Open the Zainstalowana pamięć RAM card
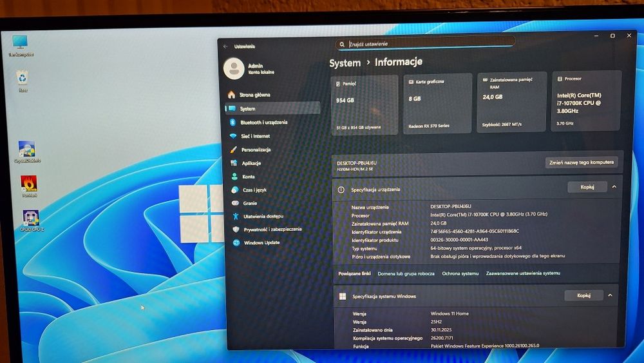 (x=512, y=102)
